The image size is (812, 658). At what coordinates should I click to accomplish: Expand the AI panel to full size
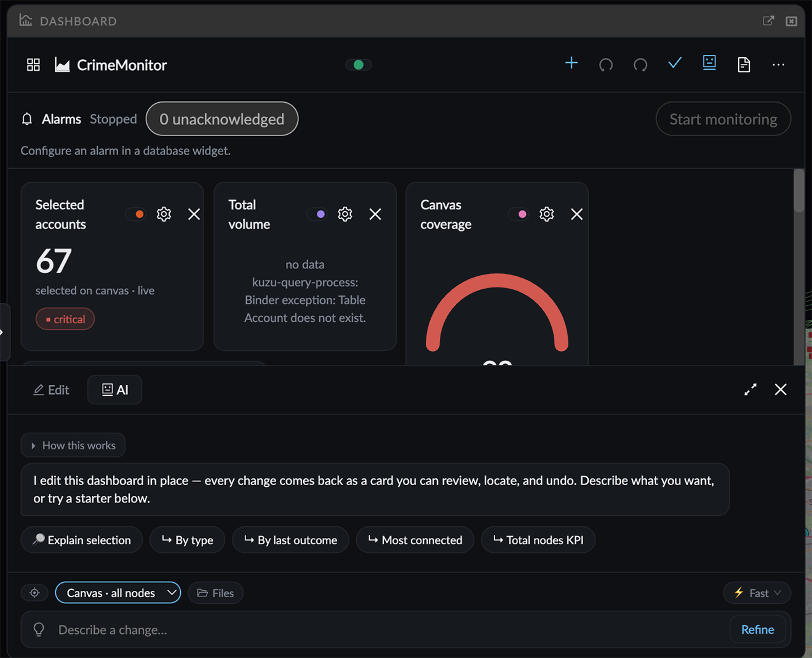pos(750,390)
